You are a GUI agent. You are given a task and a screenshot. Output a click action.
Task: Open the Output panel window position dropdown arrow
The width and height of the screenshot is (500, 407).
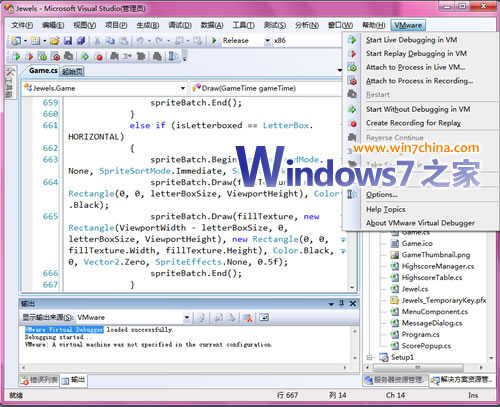coord(331,304)
